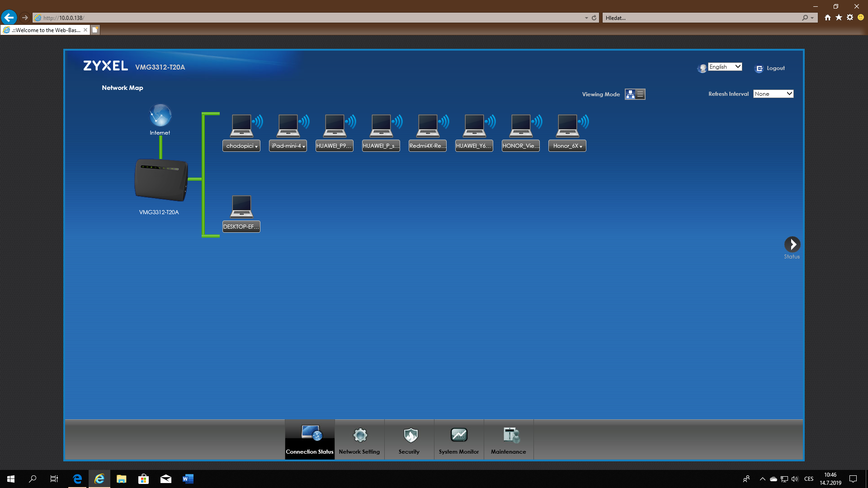Open Word from the taskbar

[188, 479]
